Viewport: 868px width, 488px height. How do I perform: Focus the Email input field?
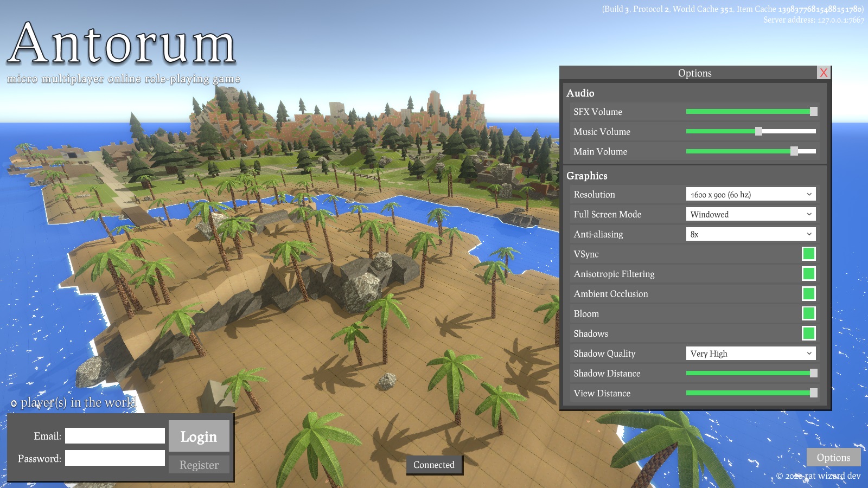[115, 436]
